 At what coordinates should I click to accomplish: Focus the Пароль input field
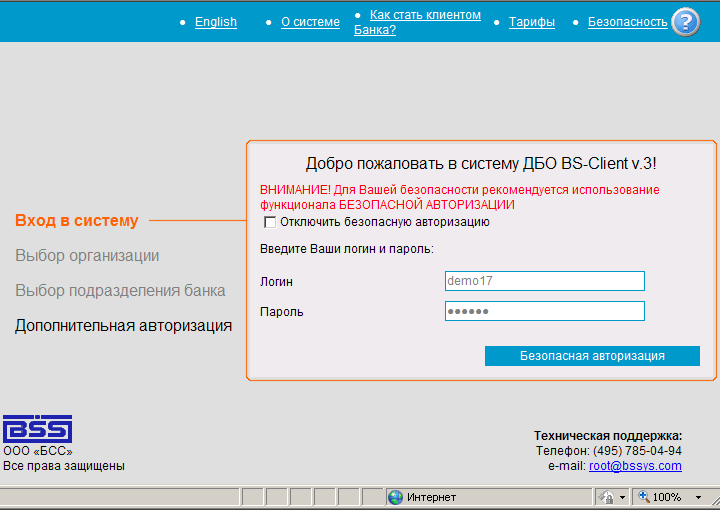click(545, 311)
